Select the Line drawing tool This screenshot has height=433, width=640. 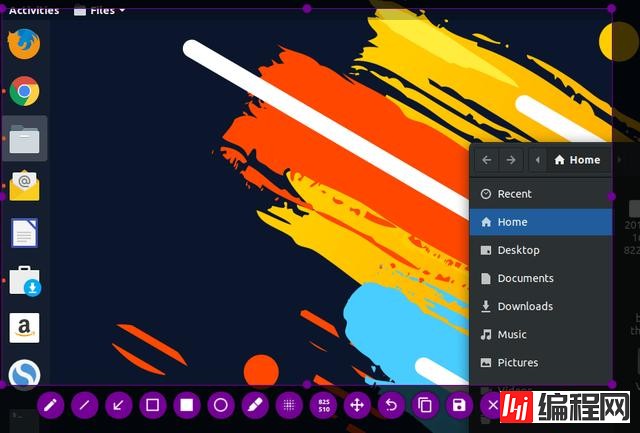(84, 405)
